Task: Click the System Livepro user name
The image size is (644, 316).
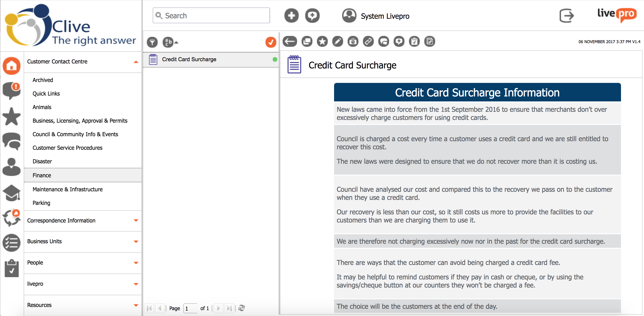Action: [x=385, y=16]
